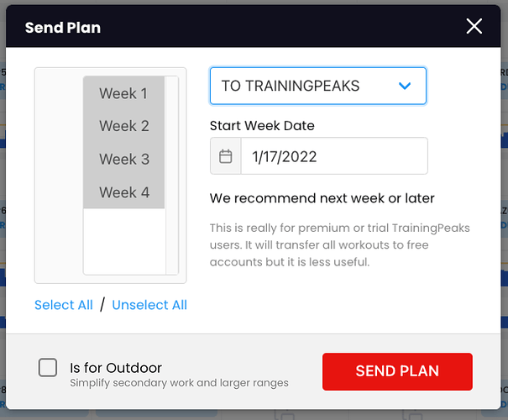Viewport: 508px width, 420px height.
Task: Click empty area below Week 4
Action: pos(124,241)
